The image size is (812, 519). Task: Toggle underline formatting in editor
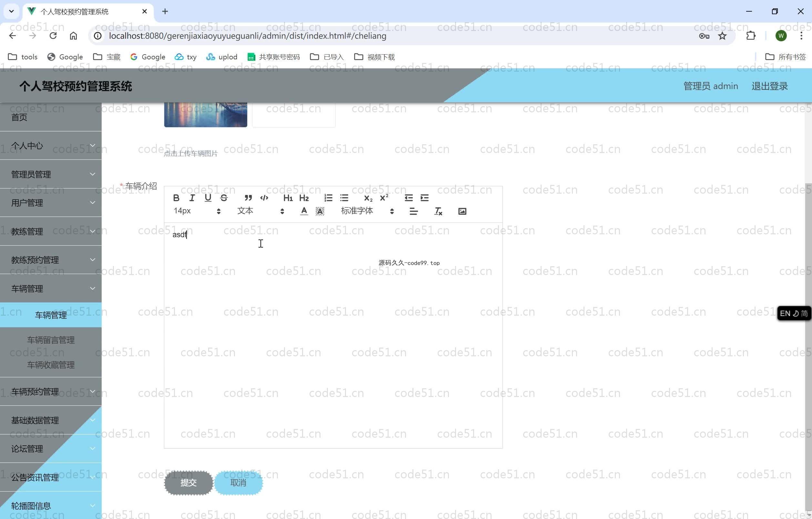208,198
